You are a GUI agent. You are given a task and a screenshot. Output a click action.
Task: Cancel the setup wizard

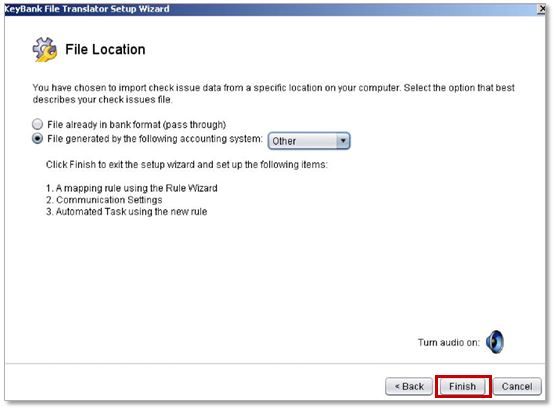coord(517,386)
